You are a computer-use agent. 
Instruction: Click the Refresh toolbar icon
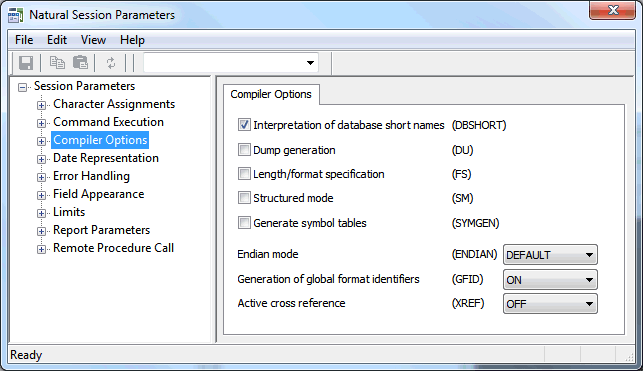111,63
